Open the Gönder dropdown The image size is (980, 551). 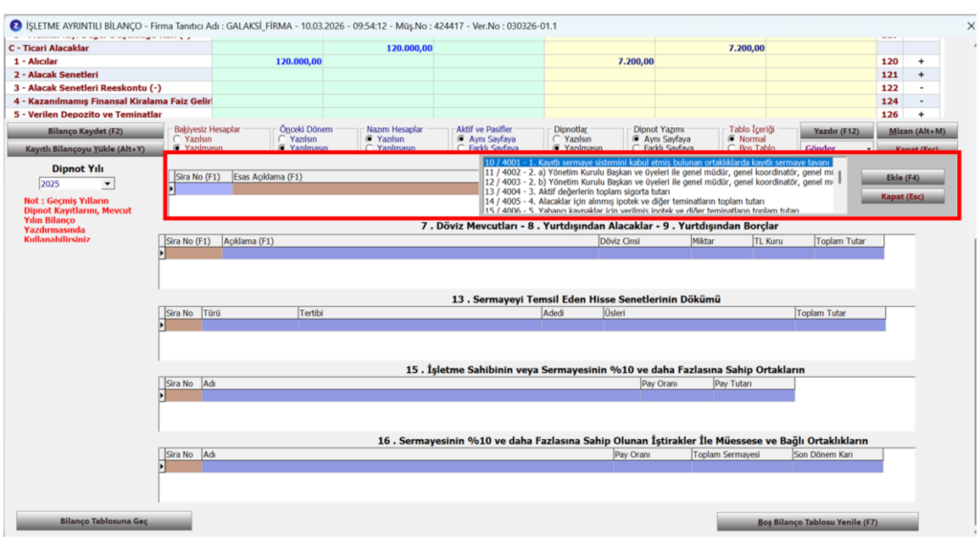click(868, 148)
